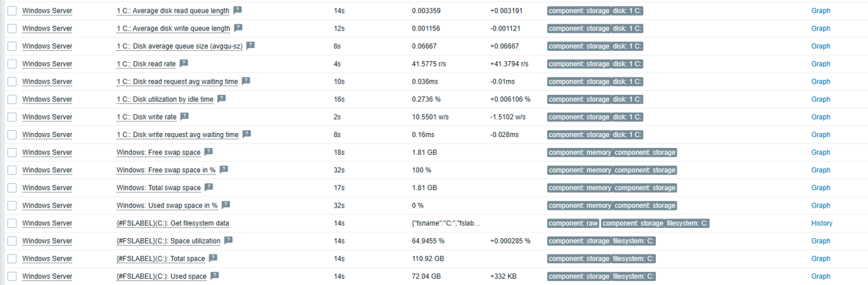
Task: Click value 110.92 GB
Action: point(428,258)
